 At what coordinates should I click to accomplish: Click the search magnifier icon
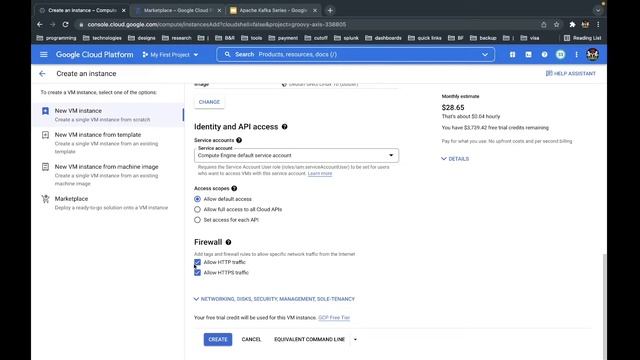[x=227, y=54]
